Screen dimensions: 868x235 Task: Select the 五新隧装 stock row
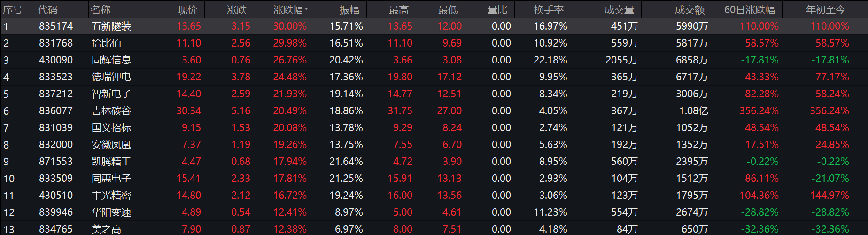111,26
